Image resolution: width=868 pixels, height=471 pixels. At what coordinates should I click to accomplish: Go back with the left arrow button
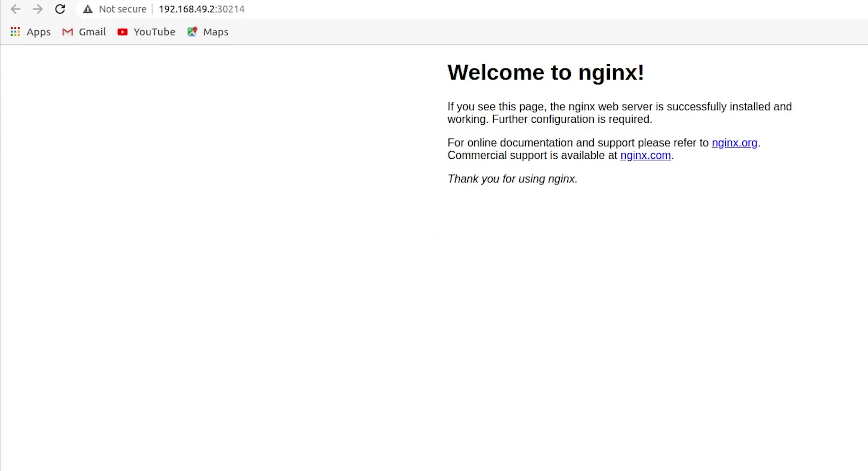[x=16, y=9]
